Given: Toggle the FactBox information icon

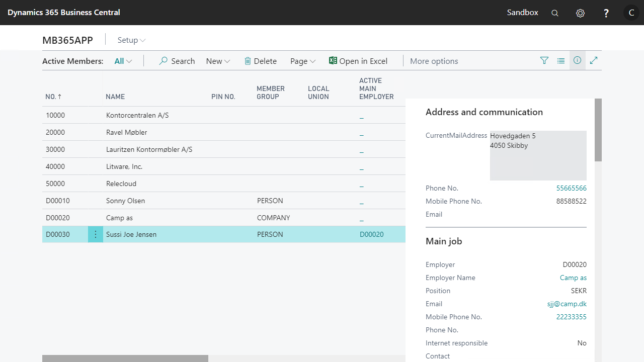Looking at the screenshot, I should 578,60.
